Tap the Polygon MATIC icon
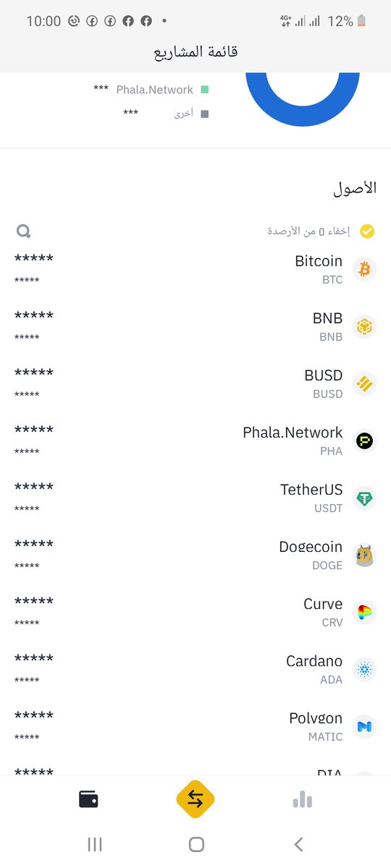This screenshot has width=391, height=868. (364, 727)
